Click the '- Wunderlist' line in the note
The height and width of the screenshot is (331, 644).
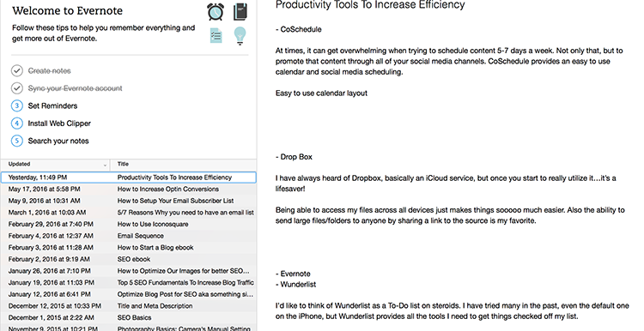point(295,285)
